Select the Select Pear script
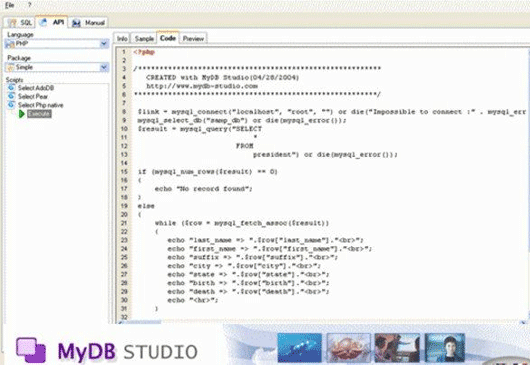 click(x=33, y=96)
